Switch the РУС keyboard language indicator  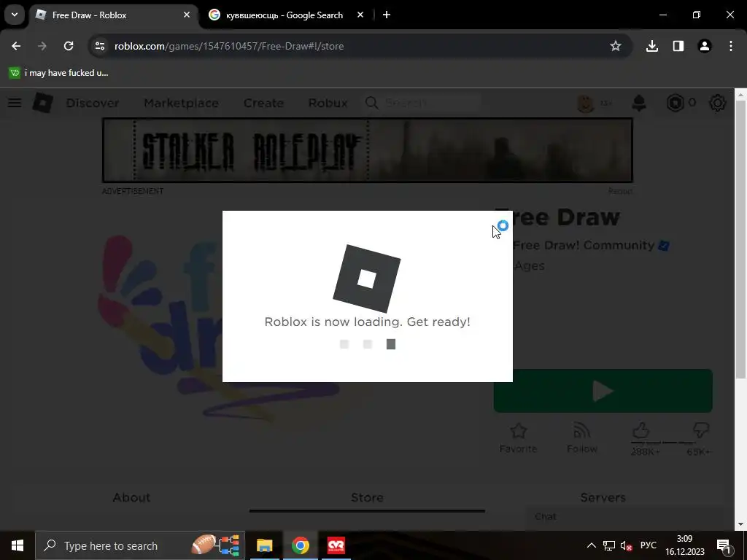(x=648, y=545)
